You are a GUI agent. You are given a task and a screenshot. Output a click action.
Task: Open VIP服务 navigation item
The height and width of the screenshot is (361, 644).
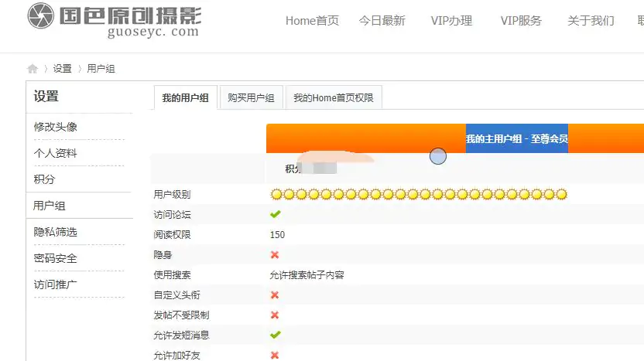[x=521, y=21]
